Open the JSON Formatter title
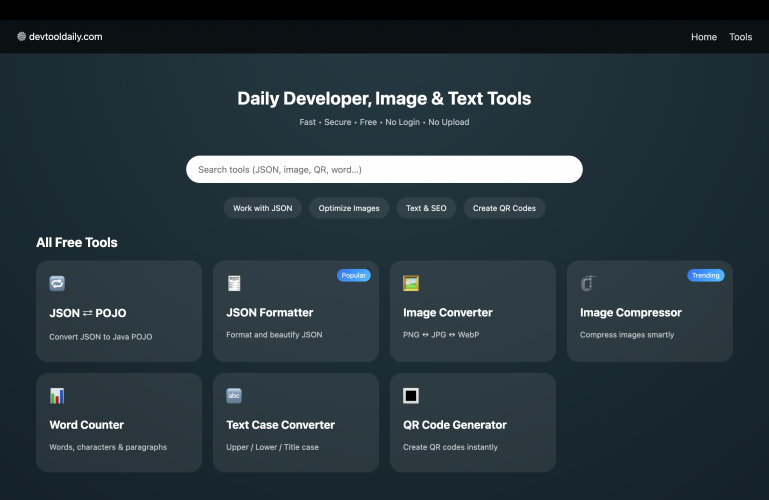Viewport: 769px width, 500px height. pos(270,313)
